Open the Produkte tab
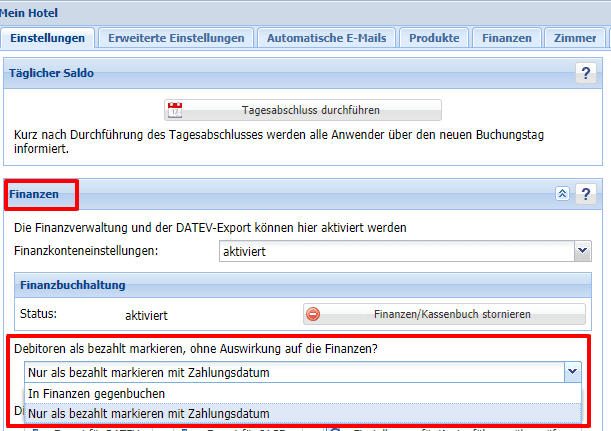The width and height of the screenshot is (611, 431). pyautogui.click(x=434, y=38)
